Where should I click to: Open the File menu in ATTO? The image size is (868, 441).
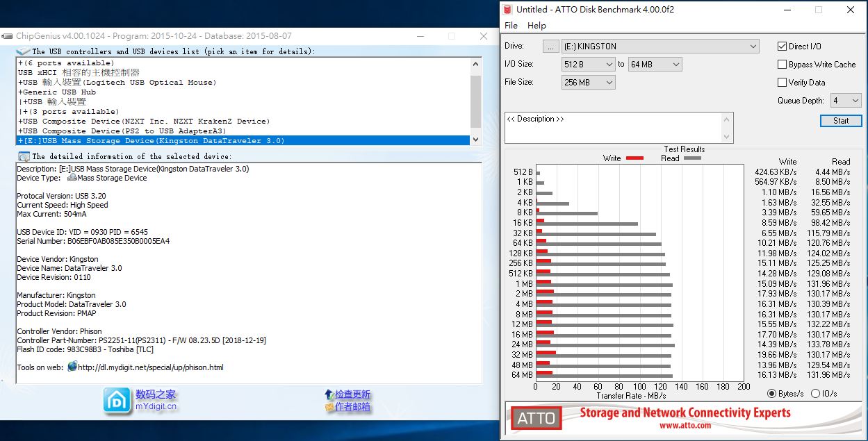click(x=511, y=26)
